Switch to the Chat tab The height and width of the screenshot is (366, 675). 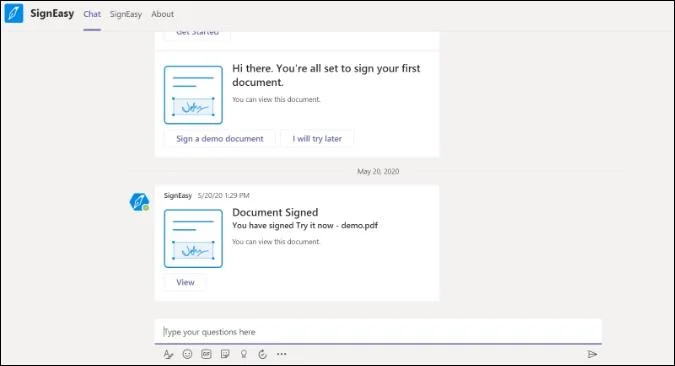(x=92, y=14)
